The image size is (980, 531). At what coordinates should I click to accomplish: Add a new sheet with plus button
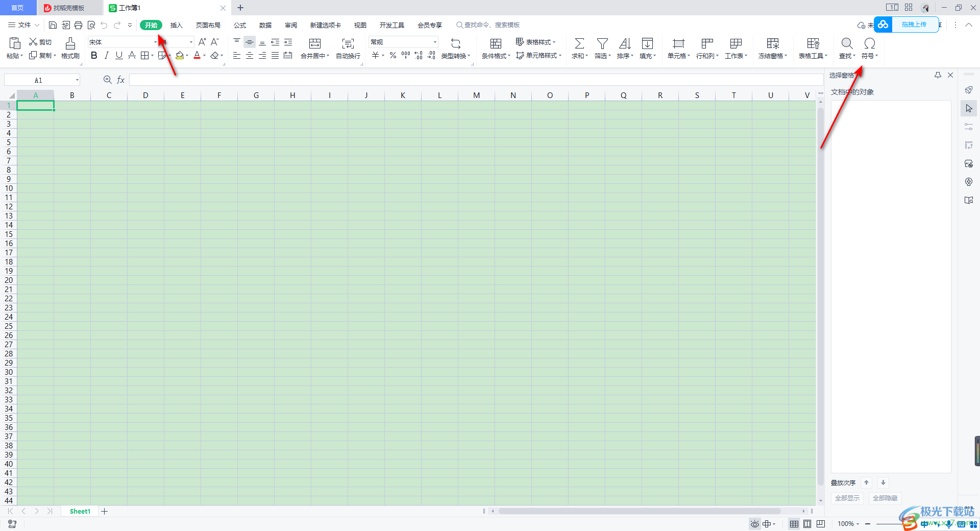coord(104,511)
